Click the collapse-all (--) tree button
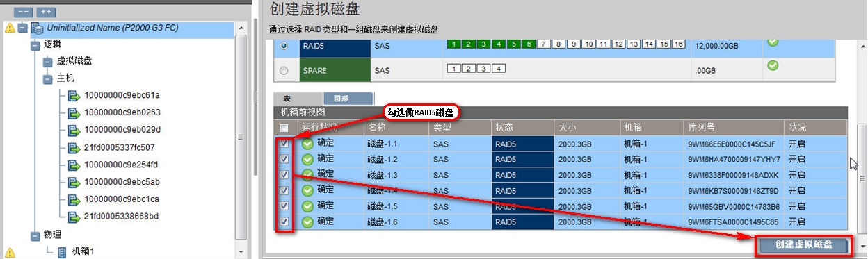Image resolution: width=868 pixels, height=259 pixels. point(22,12)
